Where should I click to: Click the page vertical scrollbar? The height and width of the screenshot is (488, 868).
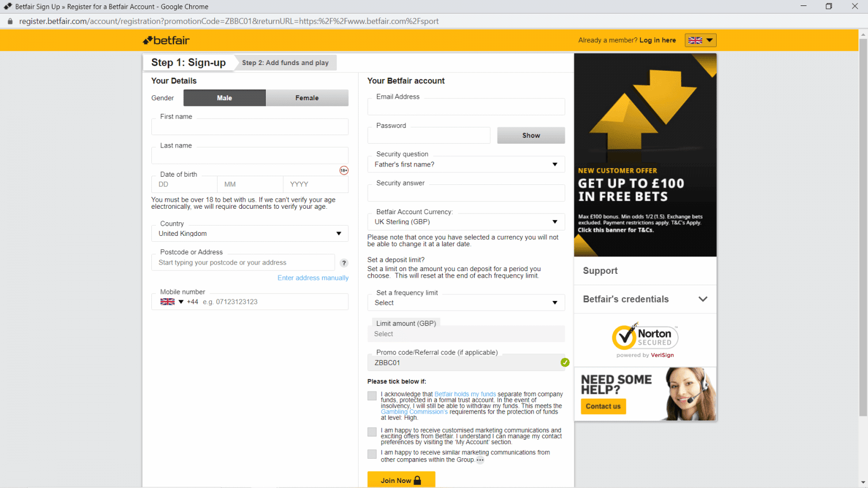click(863, 228)
